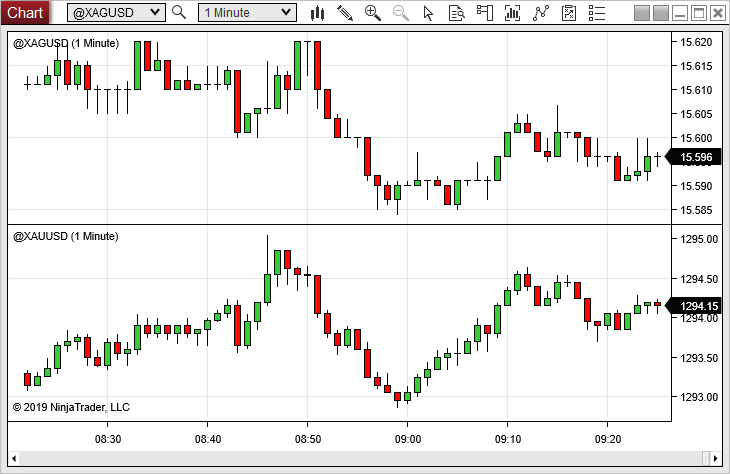Select the @XAUUSD (1 Minute) panel label
Image resolution: width=730 pixels, height=474 pixels.
[x=66, y=236]
